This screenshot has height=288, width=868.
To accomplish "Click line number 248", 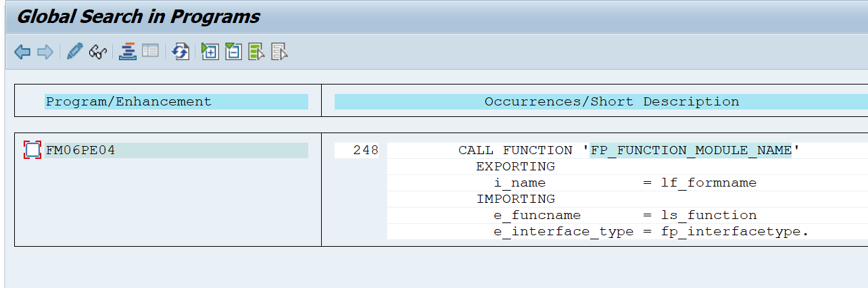I will point(366,150).
